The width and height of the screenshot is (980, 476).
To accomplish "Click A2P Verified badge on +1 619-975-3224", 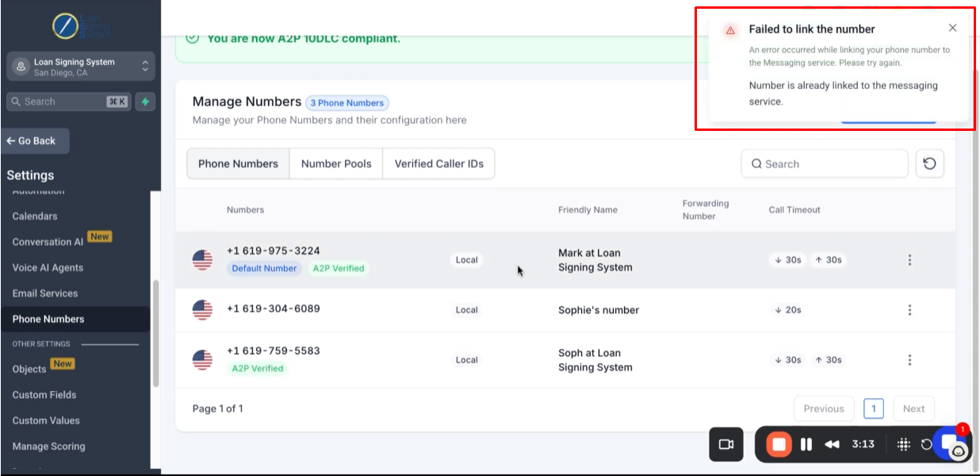I will click(339, 268).
